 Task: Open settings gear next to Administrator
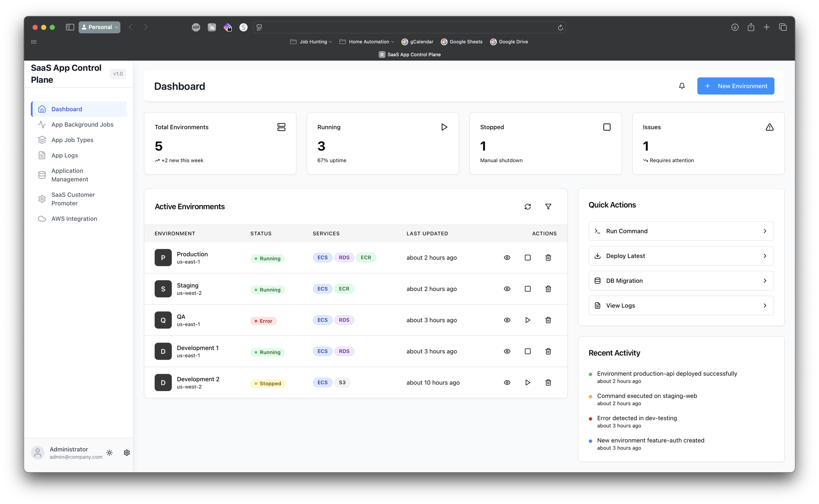tap(127, 453)
